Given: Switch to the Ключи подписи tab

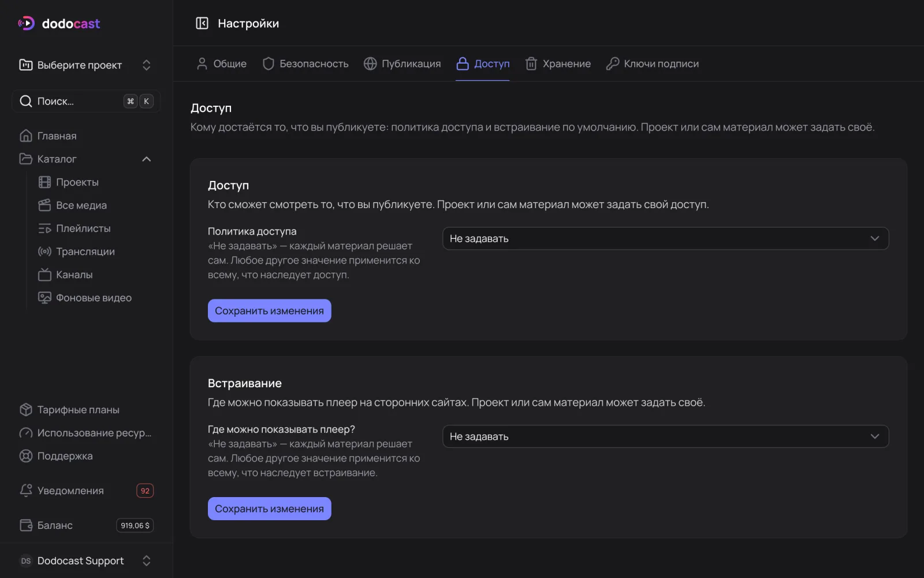Looking at the screenshot, I should coord(653,64).
